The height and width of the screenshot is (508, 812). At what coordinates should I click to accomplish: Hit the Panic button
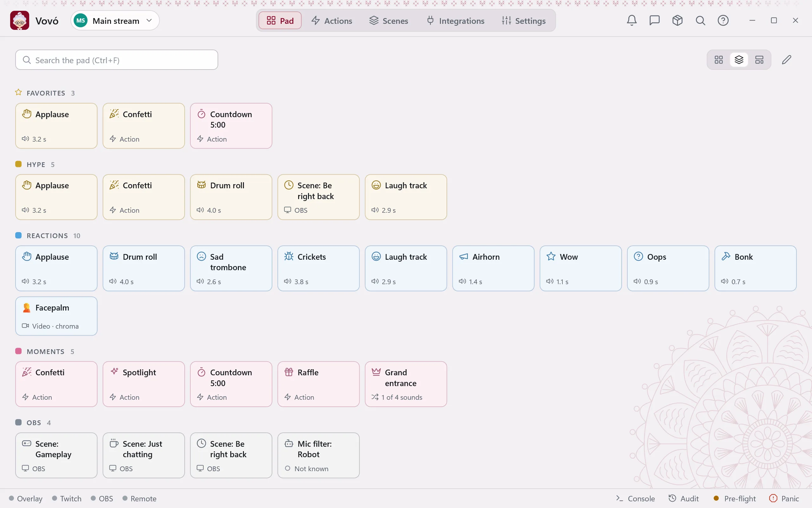pyautogui.click(x=784, y=498)
